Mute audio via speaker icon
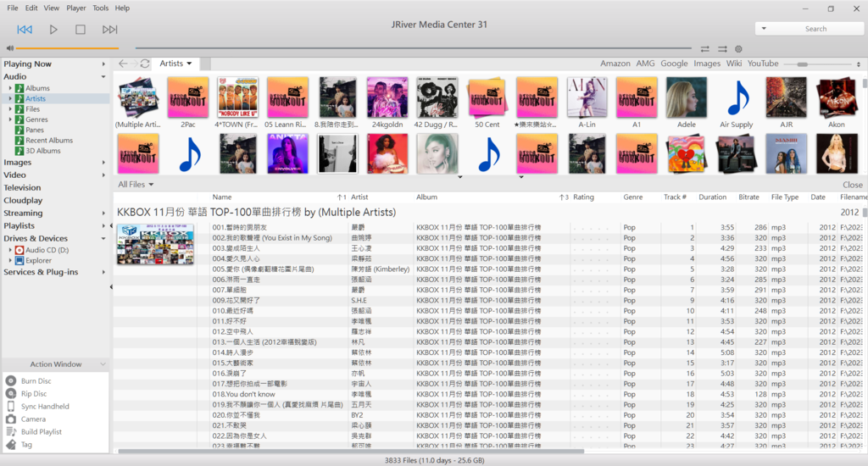 pyautogui.click(x=10, y=48)
